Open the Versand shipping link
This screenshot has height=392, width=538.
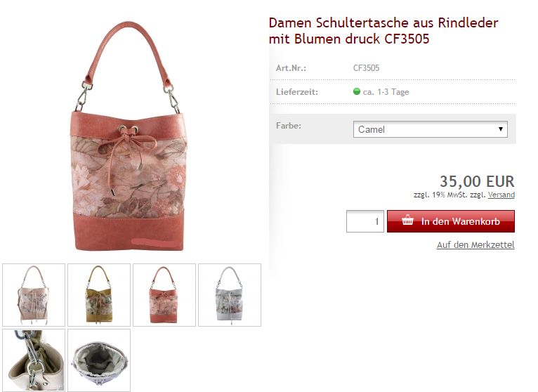pos(501,195)
